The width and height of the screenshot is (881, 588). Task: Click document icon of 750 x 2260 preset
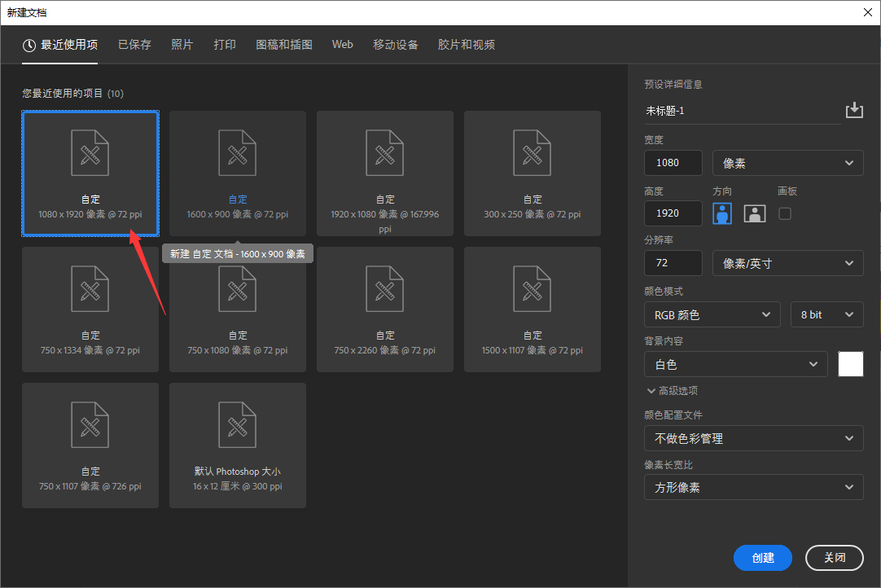point(385,289)
